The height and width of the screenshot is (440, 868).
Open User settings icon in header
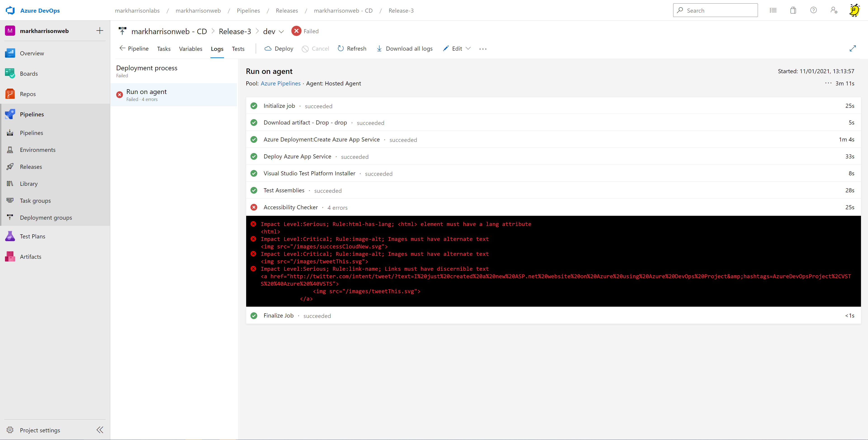pyautogui.click(x=834, y=10)
